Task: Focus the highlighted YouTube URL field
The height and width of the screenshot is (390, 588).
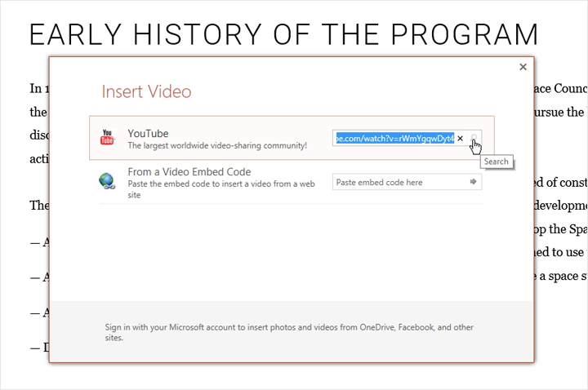Action: (x=393, y=139)
